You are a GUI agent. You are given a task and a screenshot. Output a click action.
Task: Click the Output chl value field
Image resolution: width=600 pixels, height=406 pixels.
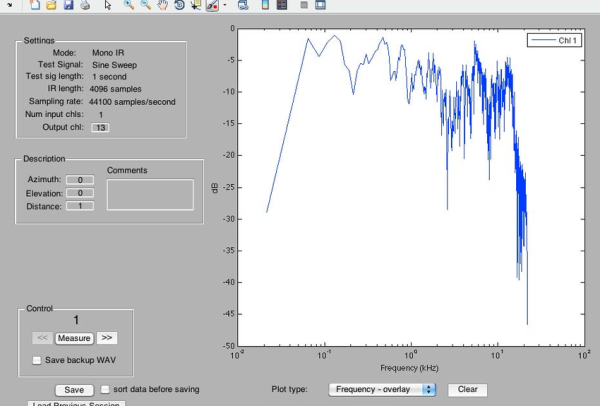[100, 128]
